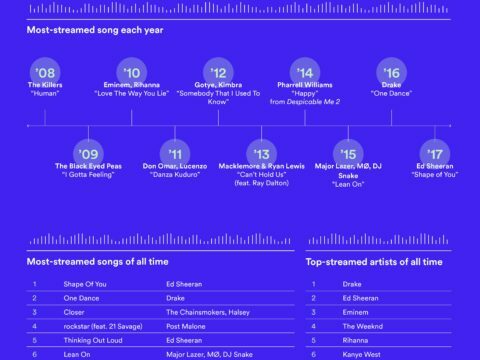Click the "Human" song title
The height and width of the screenshot is (360, 480).
pyautogui.click(x=45, y=93)
